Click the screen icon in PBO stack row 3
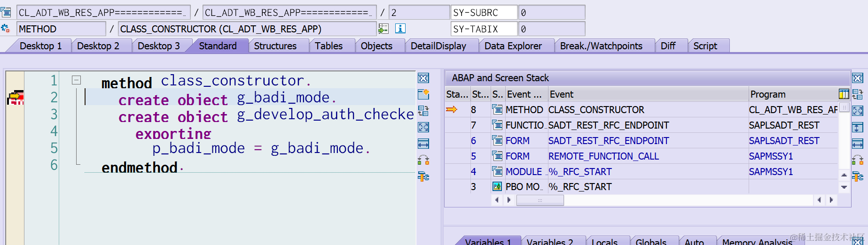 tap(497, 186)
